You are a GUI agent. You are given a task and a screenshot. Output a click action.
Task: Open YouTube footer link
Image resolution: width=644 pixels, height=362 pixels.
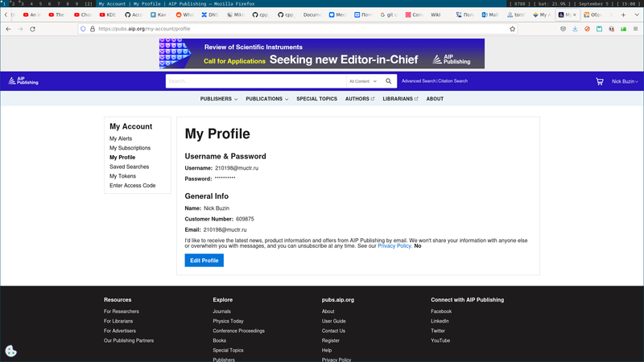[x=440, y=340]
